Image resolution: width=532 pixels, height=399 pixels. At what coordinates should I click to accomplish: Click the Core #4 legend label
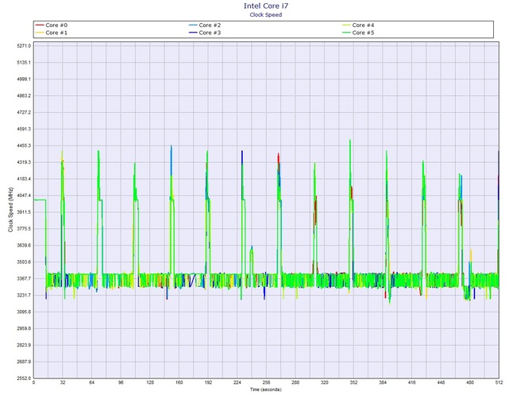click(363, 25)
